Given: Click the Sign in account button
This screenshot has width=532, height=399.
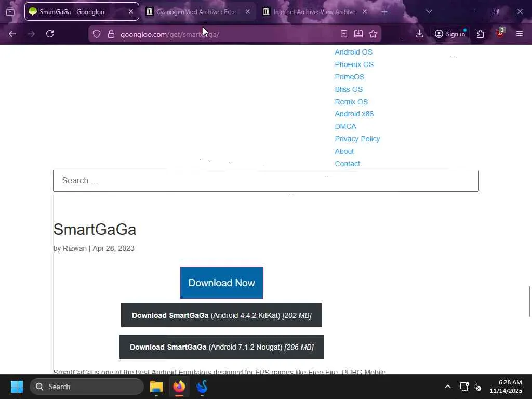Looking at the screenshot, I should pos(450,34).
